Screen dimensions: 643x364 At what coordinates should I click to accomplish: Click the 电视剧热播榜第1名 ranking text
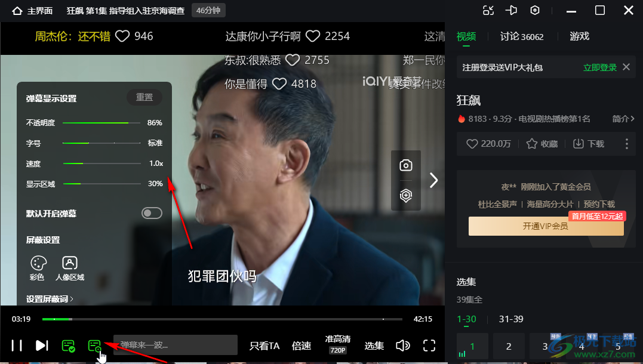tap(554, 119)
